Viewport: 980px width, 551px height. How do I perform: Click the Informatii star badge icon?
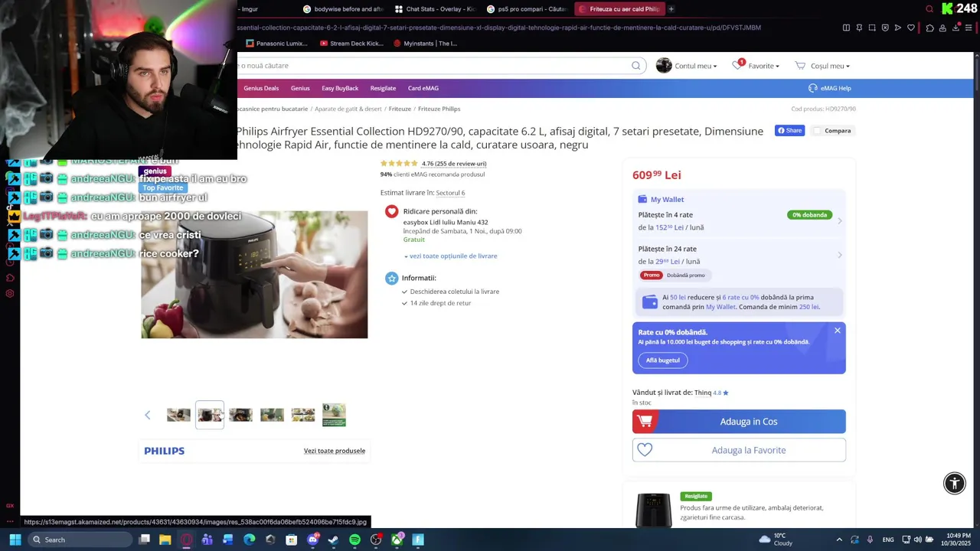click(392, 278)
